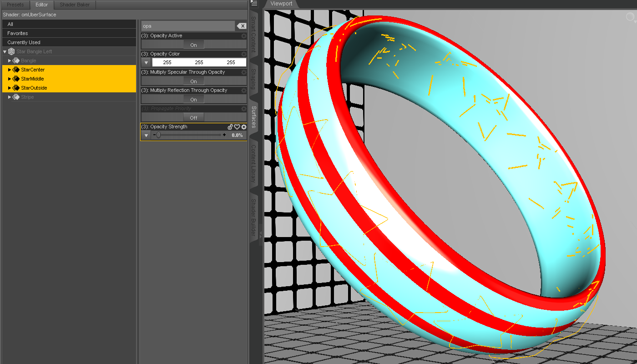
Task: Click the Bangle surface icon
Action: point(16,61)
